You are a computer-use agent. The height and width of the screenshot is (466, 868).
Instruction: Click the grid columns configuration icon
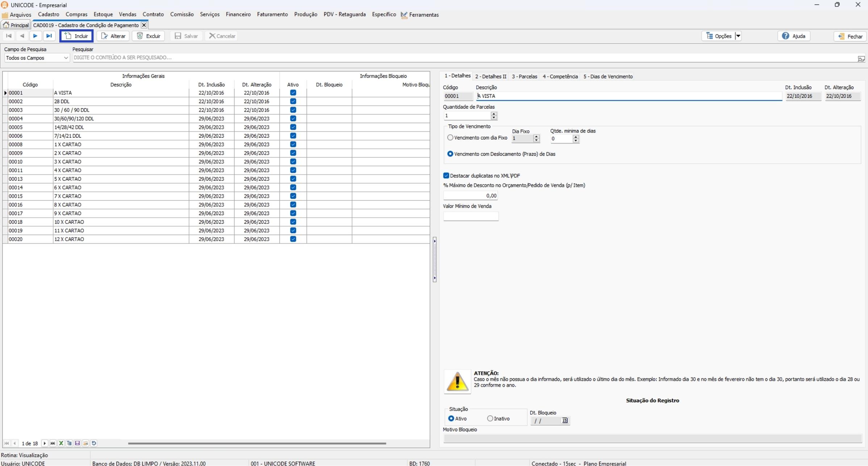69,443
